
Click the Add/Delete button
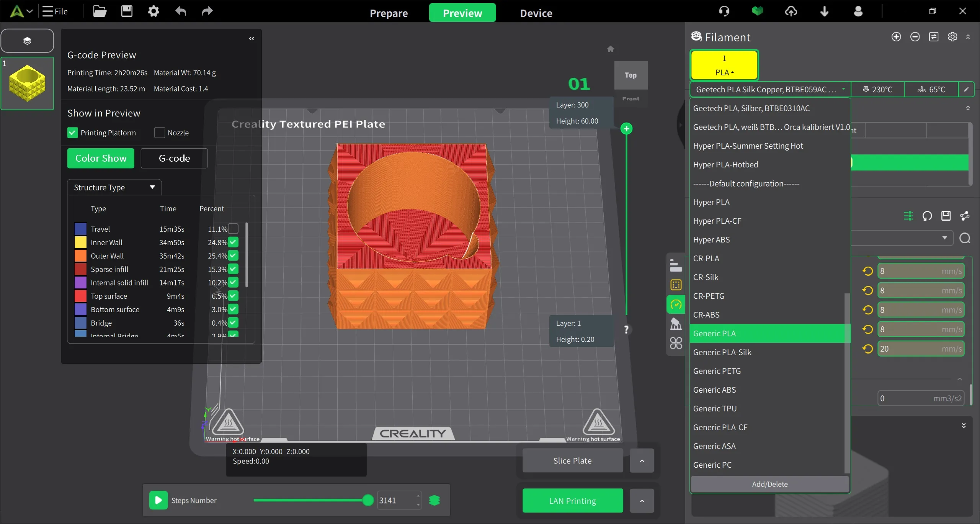769,484
